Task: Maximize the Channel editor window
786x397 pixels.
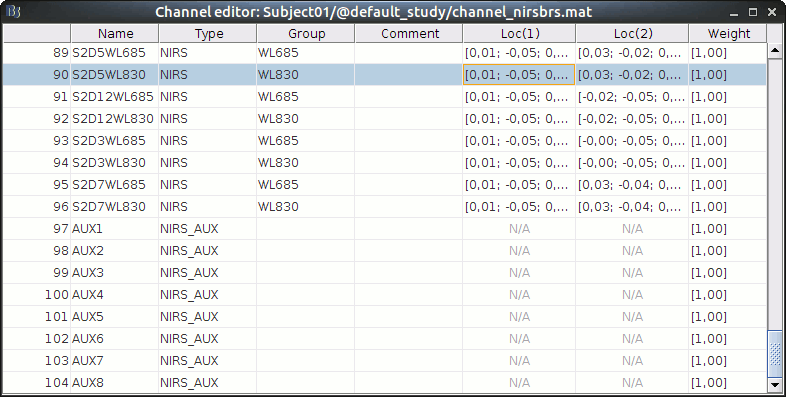Action: [x=752, y=12]
